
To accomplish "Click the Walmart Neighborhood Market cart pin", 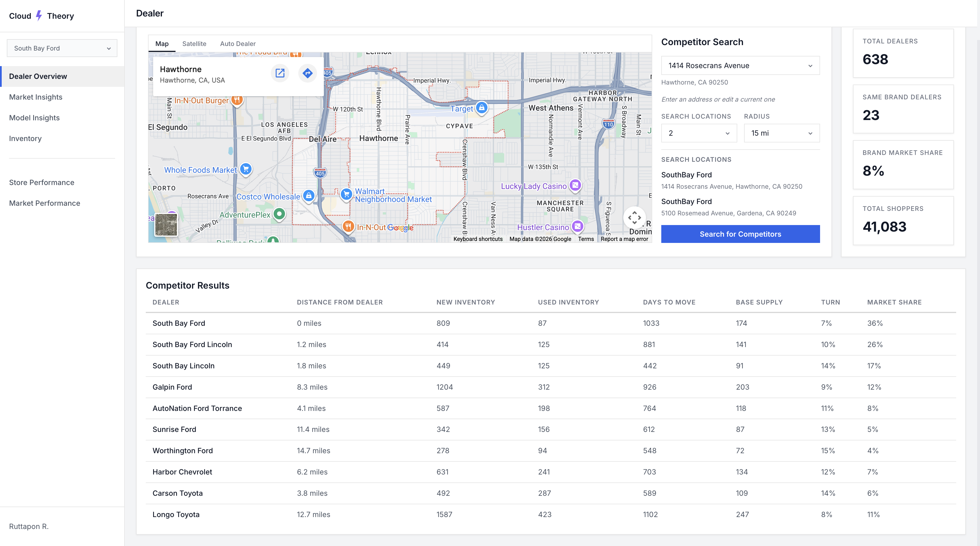I will coord(346,195).
